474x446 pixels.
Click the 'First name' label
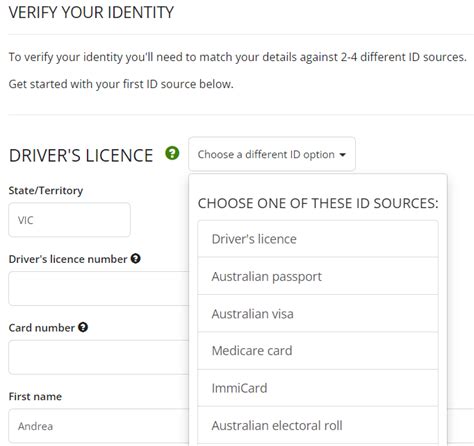(35, 396)
